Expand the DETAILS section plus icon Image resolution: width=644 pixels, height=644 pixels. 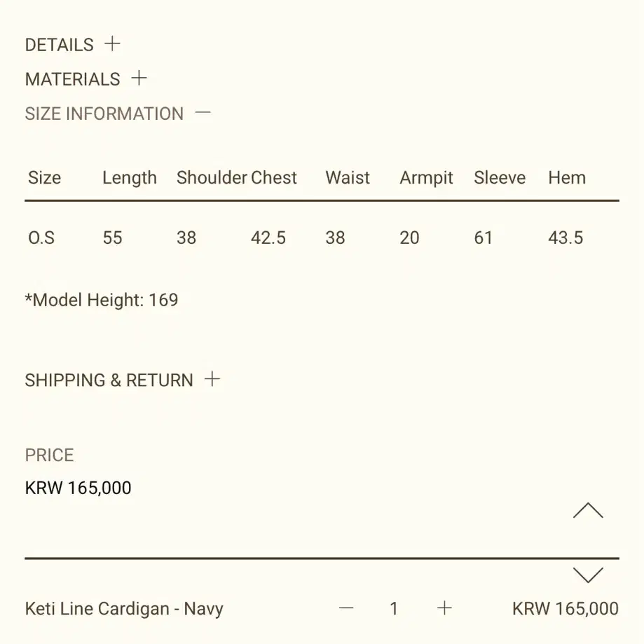pos(112,43)
